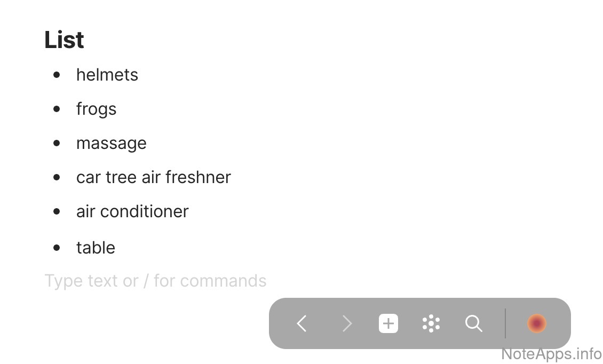Go back with the left chevron
603x364 pixels.
[302, 323]
